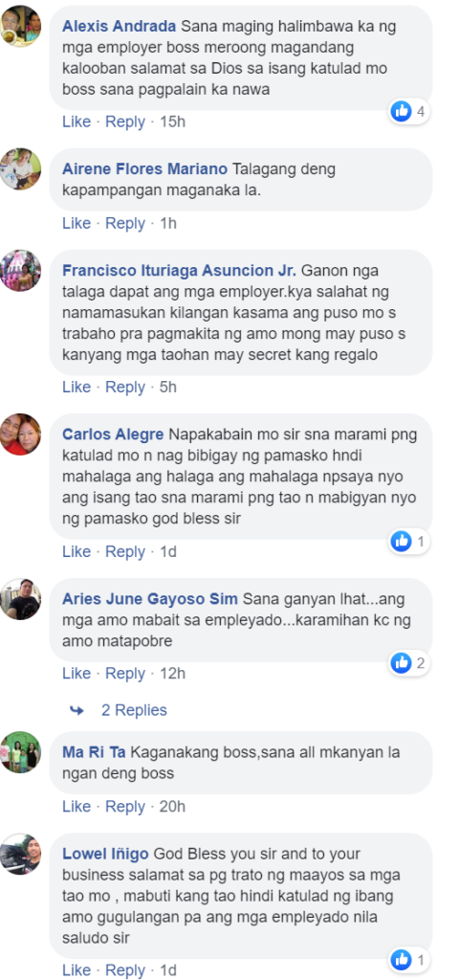Click the like reaction icon on Alexis Andrada's comment
This screenshot has width=459, height=980.
tap(401, 112)
